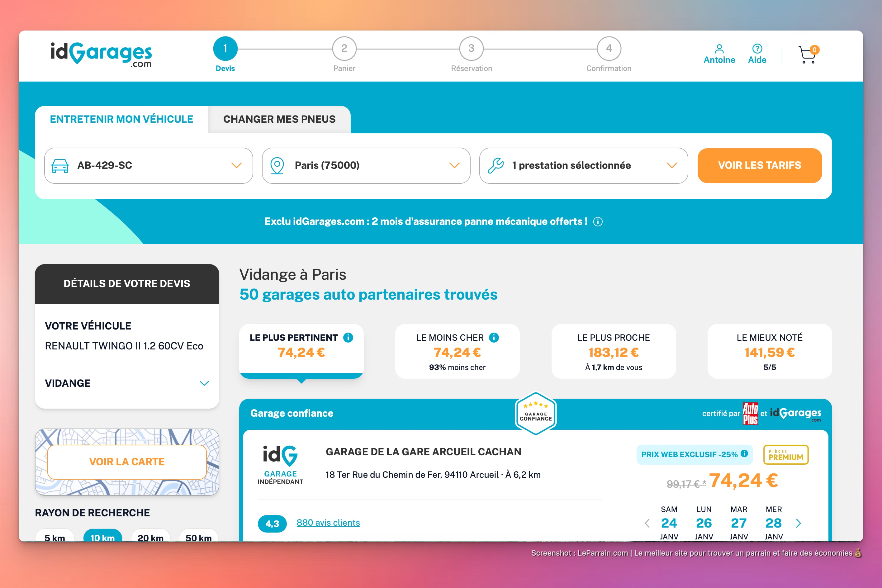This screenshot has height=588, width=882.
Task: Click info icon on Prix web exclusif badge
Action: coord(744,453)
